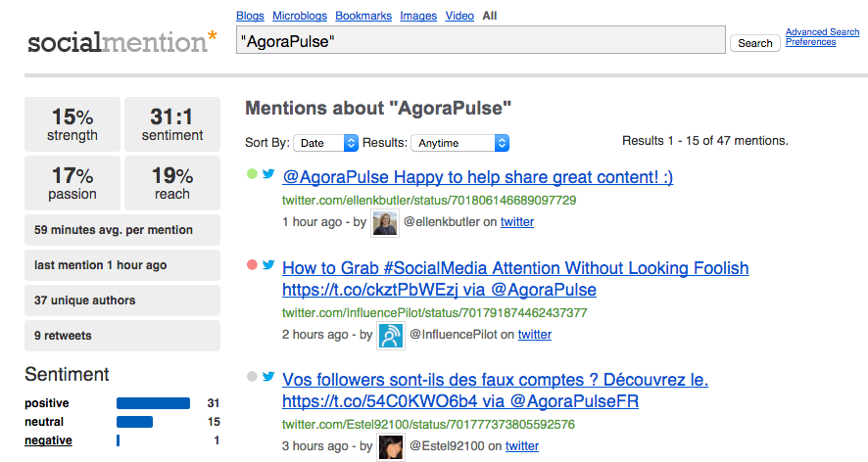Switch to the Blogs search tab
The width and height of the screenshot is (868, 462).
250,16
